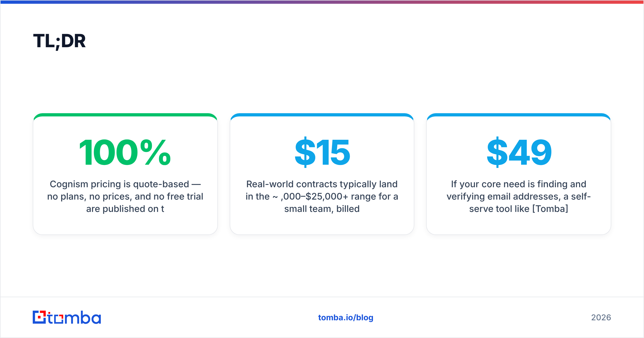Click the gradient stripe at page top
The image size is (644, 338).
pos(322,2)
